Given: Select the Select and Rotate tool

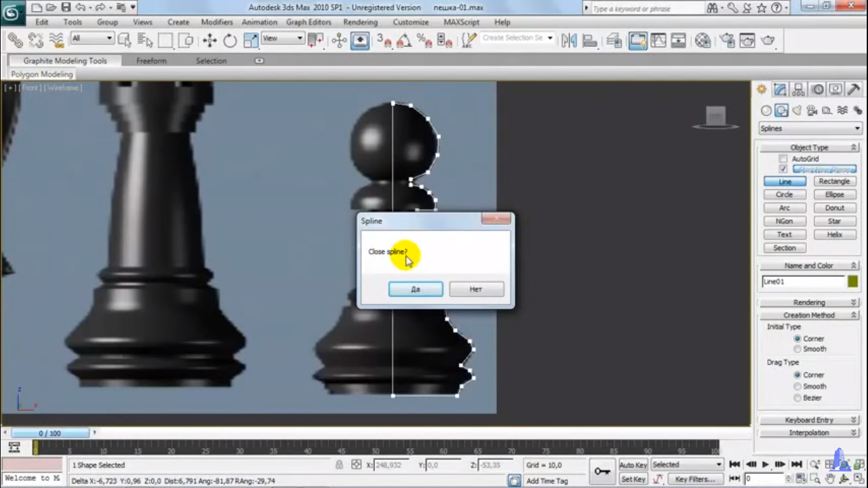Looking at the screenshot, I should (x=230, y=41).
